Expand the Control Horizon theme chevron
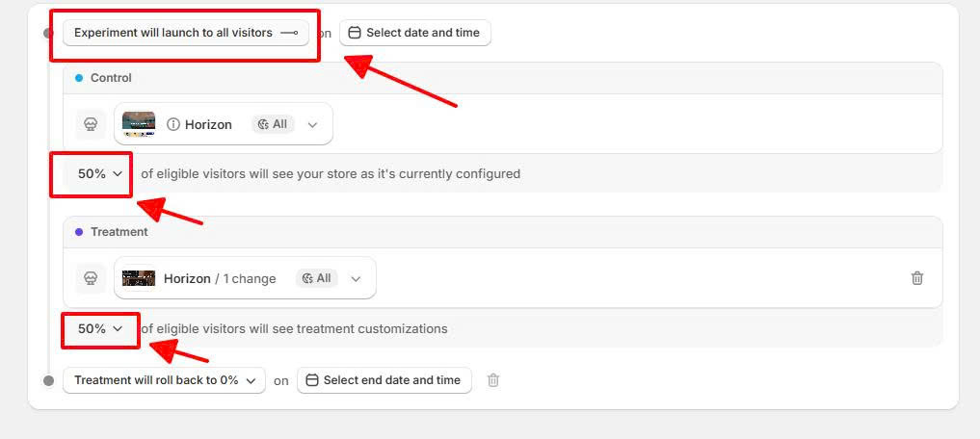Viewport: 980px width, 439px height. [x=312, y=125]
